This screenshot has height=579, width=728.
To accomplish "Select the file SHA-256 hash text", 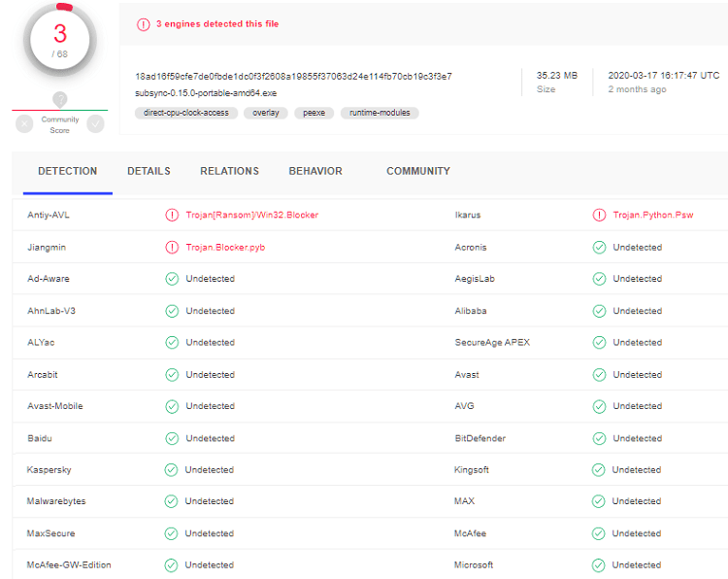I will point(293,76).
